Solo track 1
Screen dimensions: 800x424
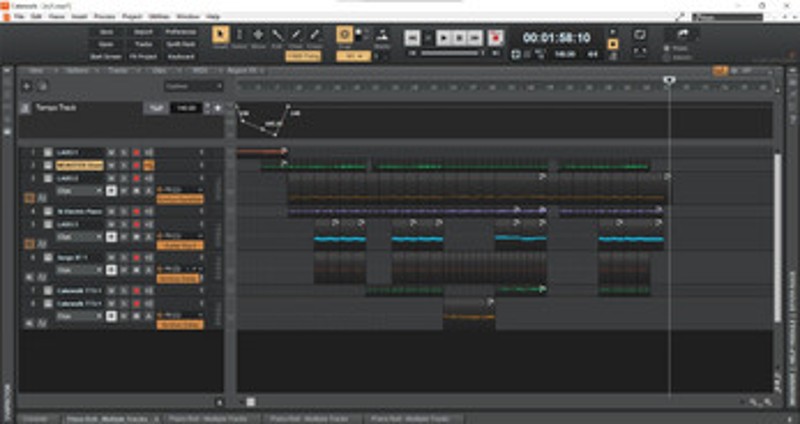tap(123, 153)
